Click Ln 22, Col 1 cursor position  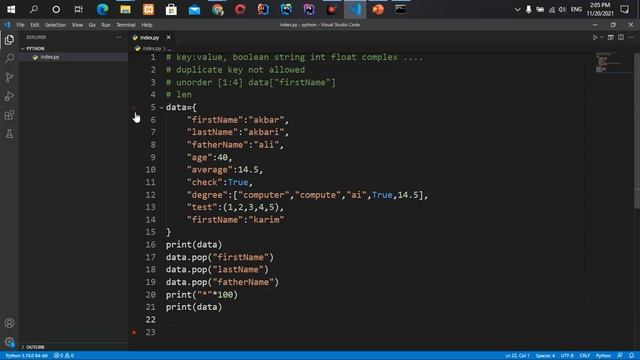click(517, 356)
